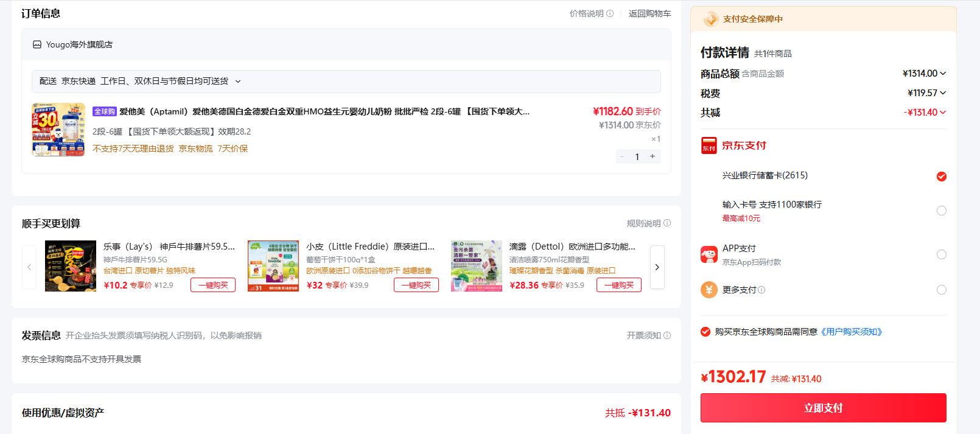Open Aptamil milk powder product thumbnail

coord(58,130)
